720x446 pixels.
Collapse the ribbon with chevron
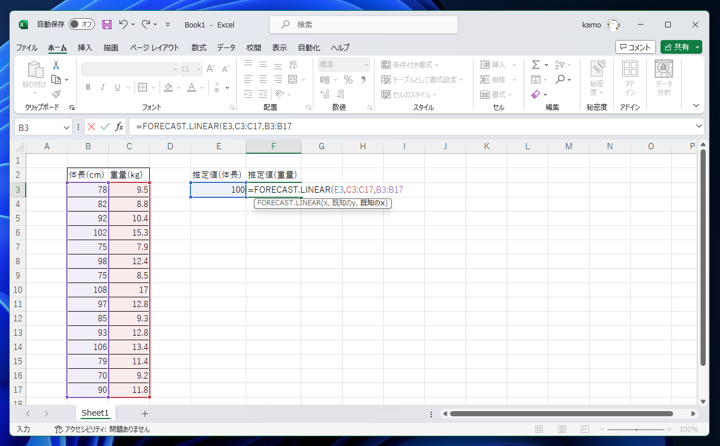(696, 106)
